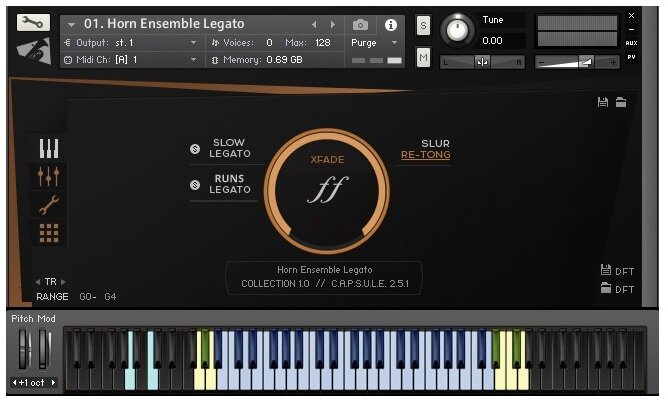Toggle the PV button
The width and height of the screenshot is (668, 405).
[631, 57]
